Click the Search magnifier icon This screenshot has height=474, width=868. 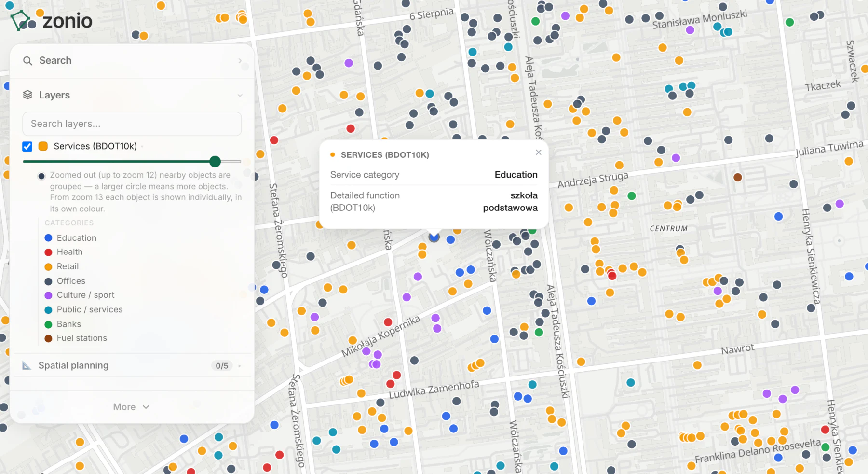coord(27,61)
